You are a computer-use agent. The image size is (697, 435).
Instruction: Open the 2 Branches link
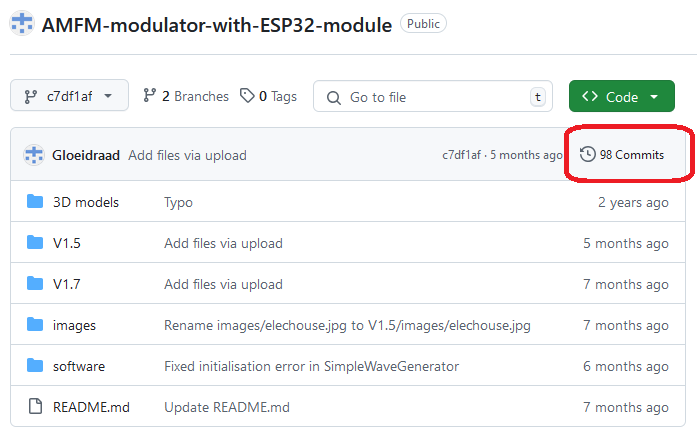(x=186, y=96)
